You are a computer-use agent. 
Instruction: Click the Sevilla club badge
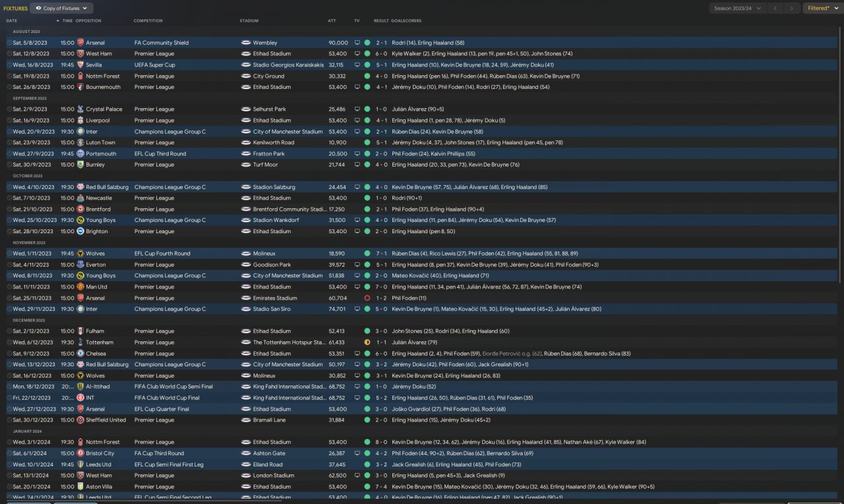click(80, 65)
